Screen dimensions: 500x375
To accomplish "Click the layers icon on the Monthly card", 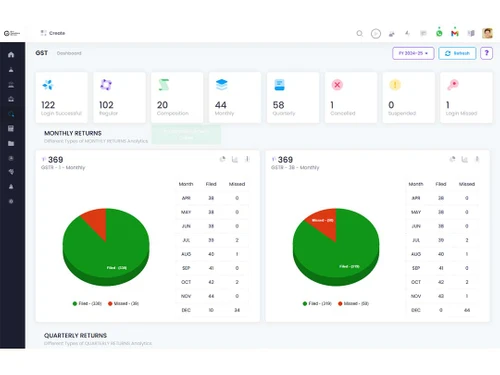I will tap(222, 85).
